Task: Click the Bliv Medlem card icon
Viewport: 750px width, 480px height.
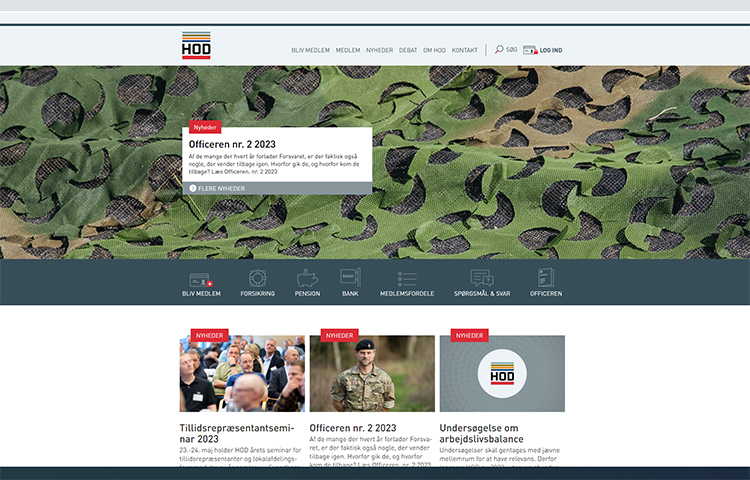Action: click(x=201, y=279)
